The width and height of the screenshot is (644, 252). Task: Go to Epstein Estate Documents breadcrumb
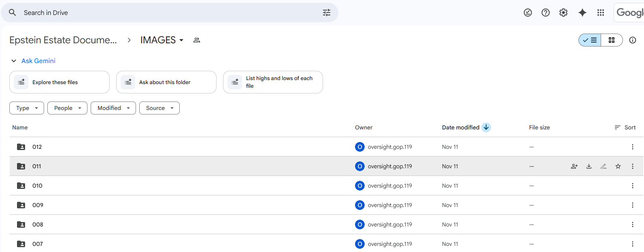click(x=63, y=40)
